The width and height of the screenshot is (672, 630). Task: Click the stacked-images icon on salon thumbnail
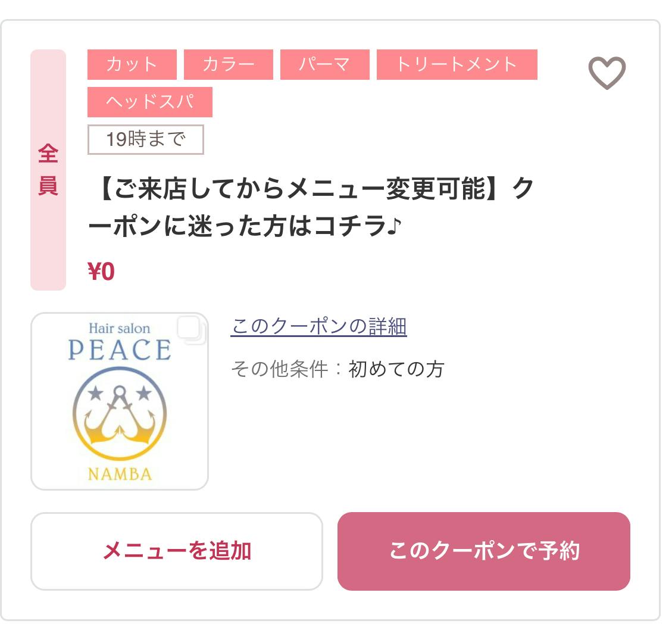point(190,330)
